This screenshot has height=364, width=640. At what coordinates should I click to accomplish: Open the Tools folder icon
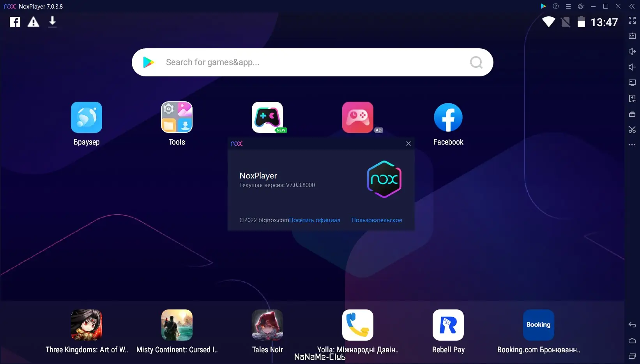point(177,117)
